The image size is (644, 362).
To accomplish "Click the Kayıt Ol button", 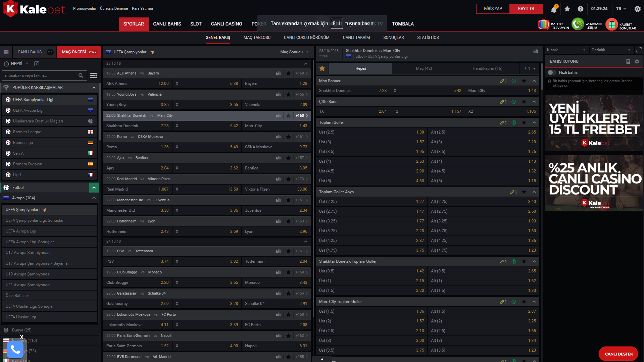I will (x=526, y=9).
